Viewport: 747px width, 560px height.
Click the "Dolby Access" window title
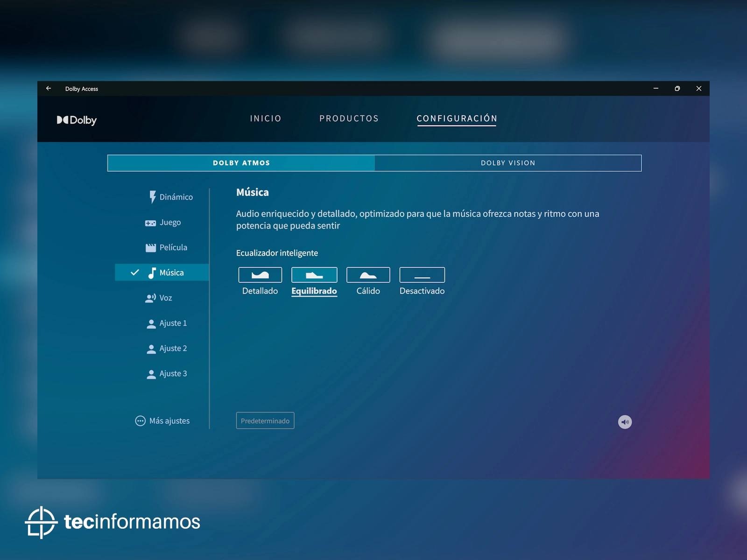82,89
